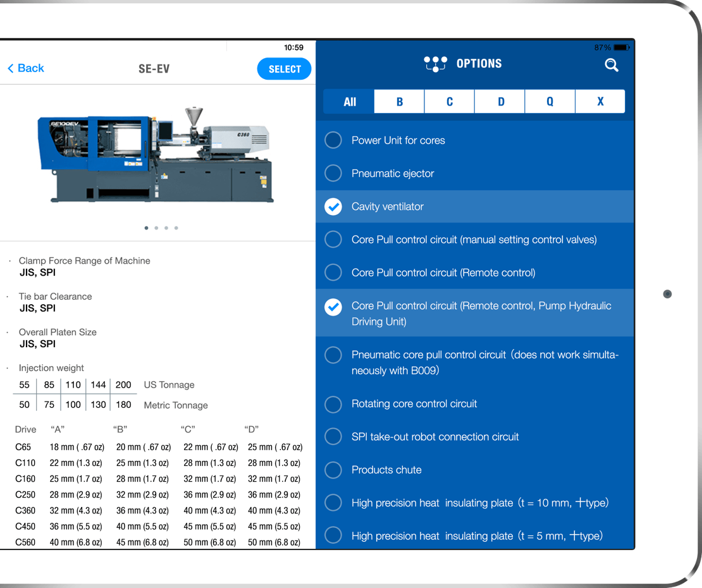
Task: Select Rotating core control circuit
Action: (474, 403)
